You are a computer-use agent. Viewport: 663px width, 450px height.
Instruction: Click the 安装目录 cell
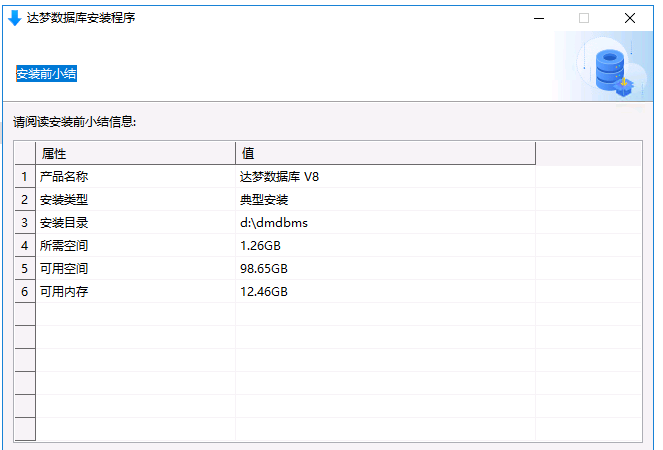pos(135,222)
